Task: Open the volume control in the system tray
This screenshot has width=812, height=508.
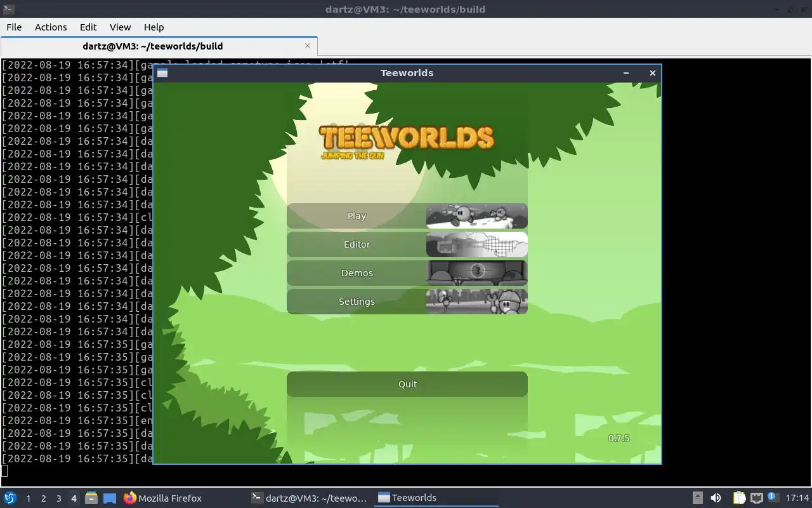Action: (716, 498)
